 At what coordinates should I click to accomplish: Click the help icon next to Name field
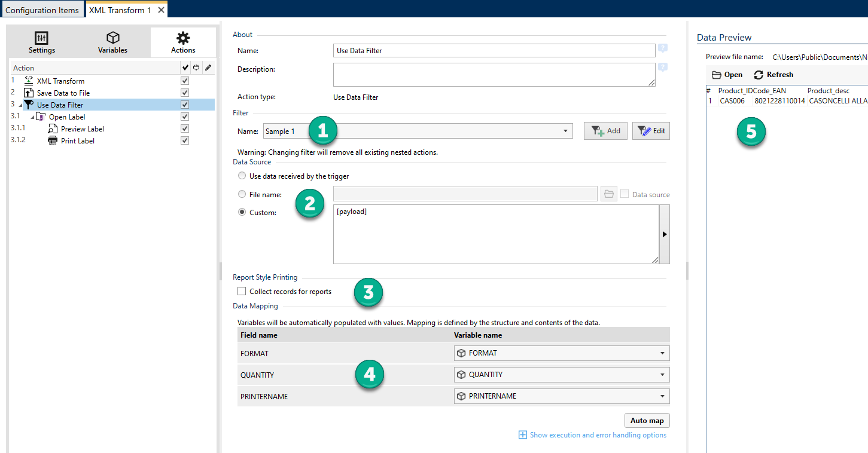click(x=662, y=48)
